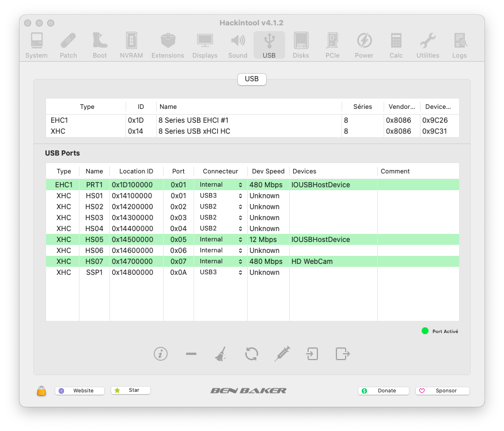
Task: Open connector dropdown for HS07 port
Action: pyautogui.click(x=221, y=261)
